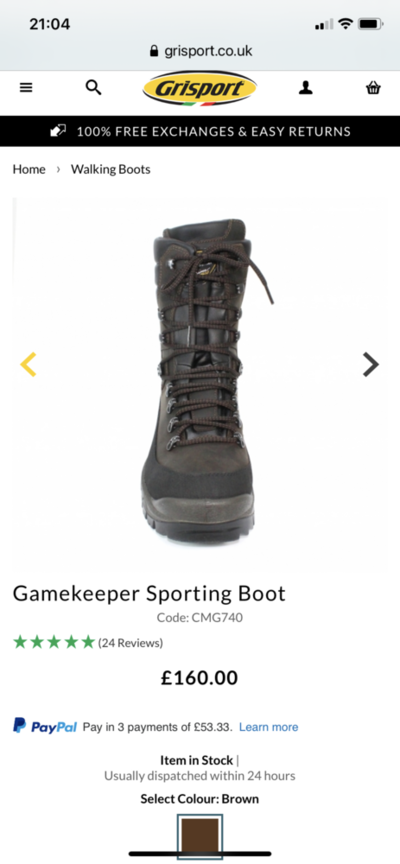The height and width of the screenshot is (864, 400).
Task: Open the hamburger navigation menu
Action: 26,88
